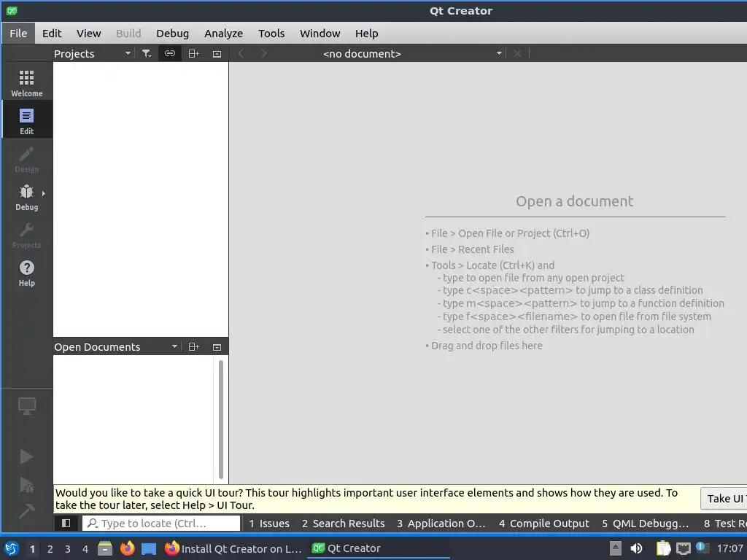
Task: Switch to virtual desktop 4
Action: [x=85, y=549]
